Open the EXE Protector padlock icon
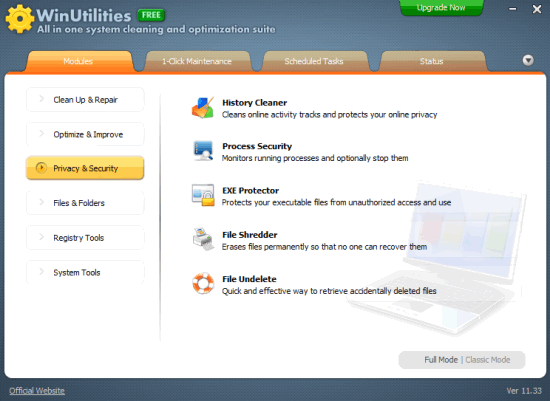 pyautogui.click(x=203, y=195)
